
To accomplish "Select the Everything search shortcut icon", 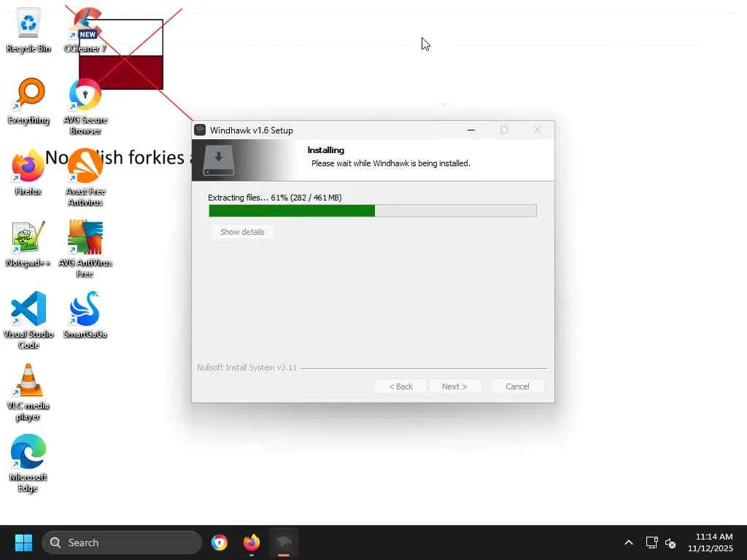I will [28, 101].
